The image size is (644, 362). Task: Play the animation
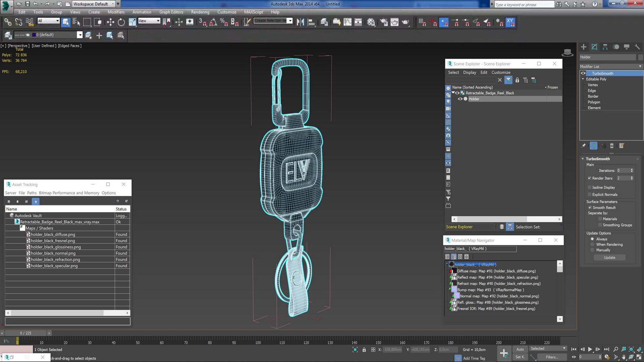pyautogui.click(x=590, y=349)
